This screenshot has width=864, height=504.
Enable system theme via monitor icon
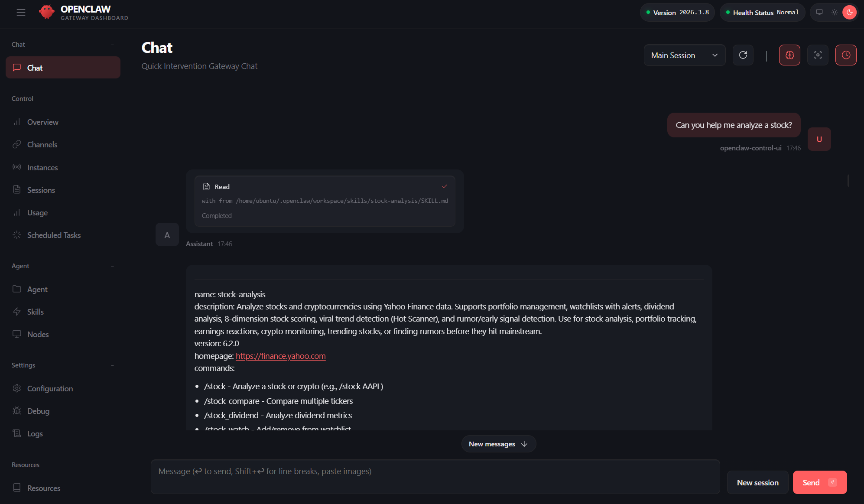pos(819,12)
